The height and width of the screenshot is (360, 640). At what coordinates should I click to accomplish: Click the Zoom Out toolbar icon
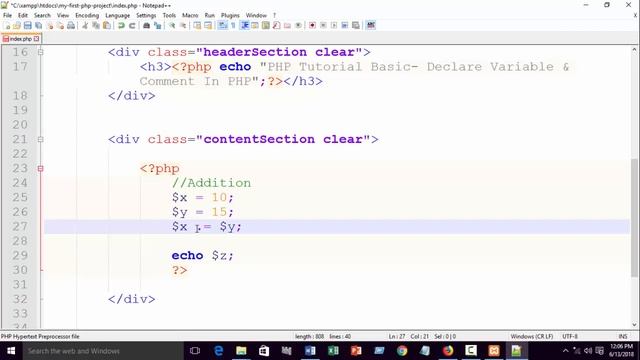(183, 26)
